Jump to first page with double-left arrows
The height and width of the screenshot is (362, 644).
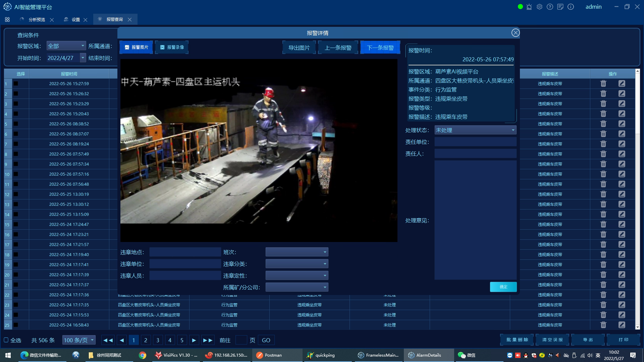(x=108, y=340)
